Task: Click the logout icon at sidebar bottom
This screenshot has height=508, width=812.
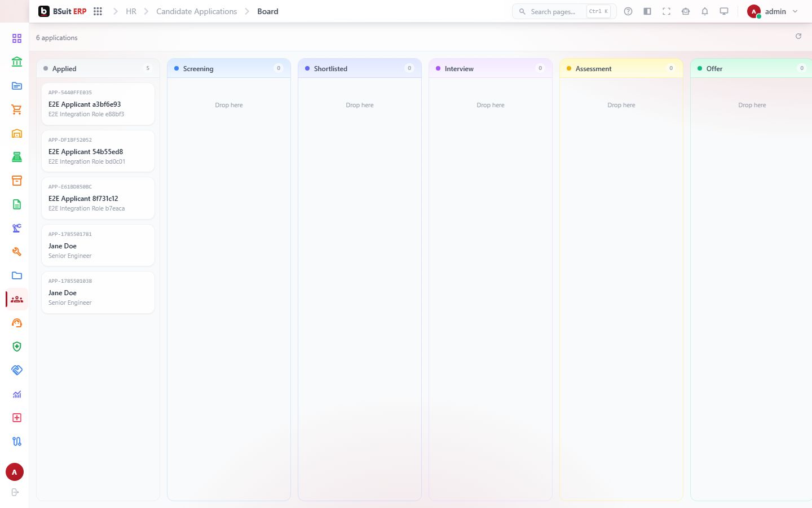Action: [15, 492]
